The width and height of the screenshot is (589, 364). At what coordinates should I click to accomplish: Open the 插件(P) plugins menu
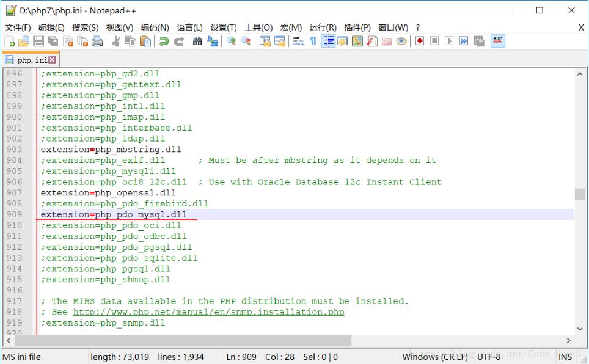point(357,27)
